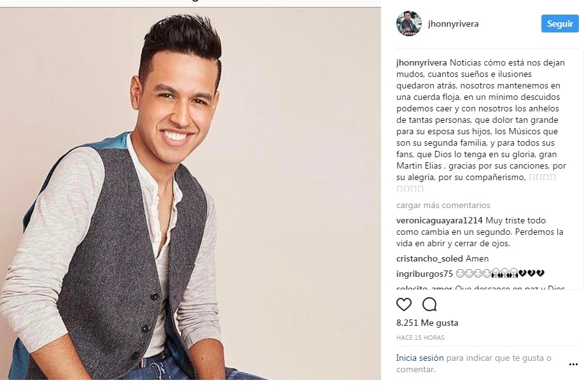Click the 'Amen' comment text
Screen dimensions: 584x392
point(477,258)
